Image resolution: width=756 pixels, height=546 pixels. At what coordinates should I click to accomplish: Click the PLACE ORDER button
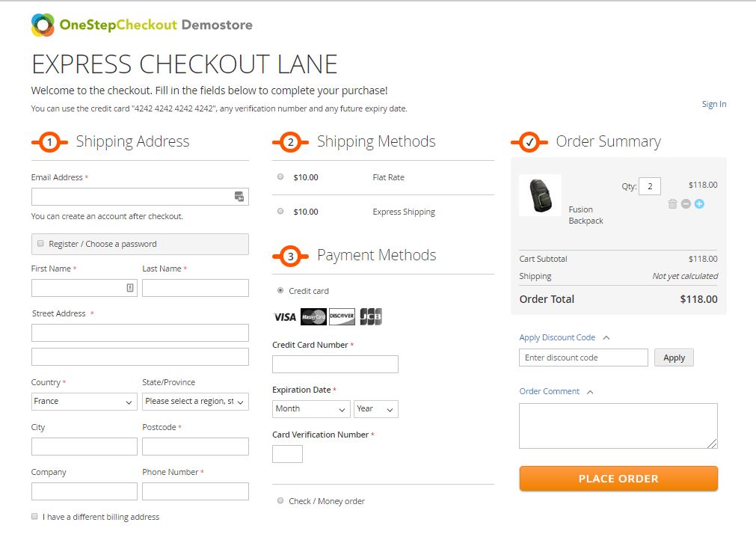click(618, 479)
